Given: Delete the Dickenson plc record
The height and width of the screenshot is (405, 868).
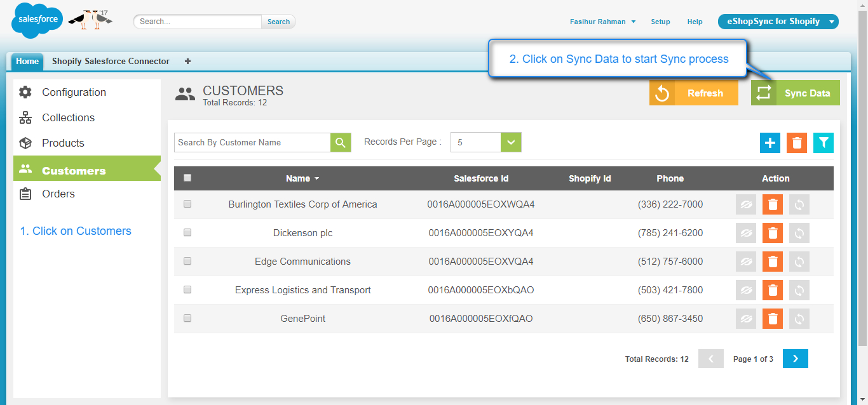Looking at the screenshot, I should coord(773,233).
